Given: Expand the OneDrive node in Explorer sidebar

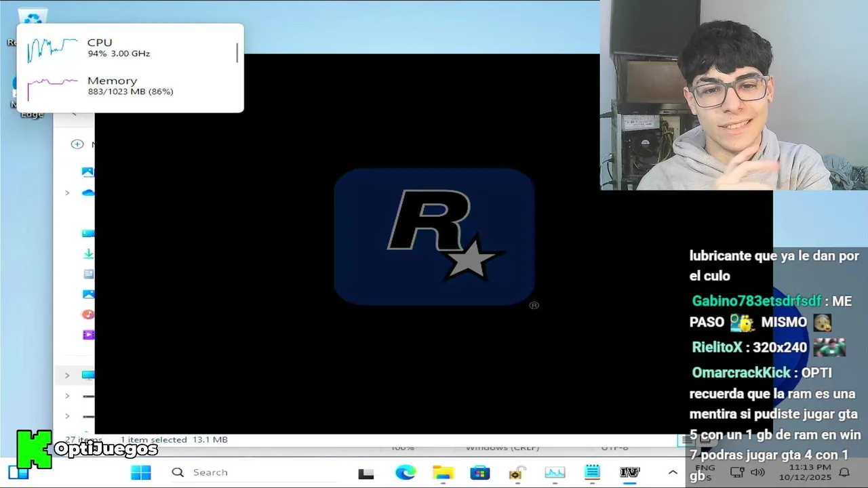Looking at the screenshot, I should 67,193.
